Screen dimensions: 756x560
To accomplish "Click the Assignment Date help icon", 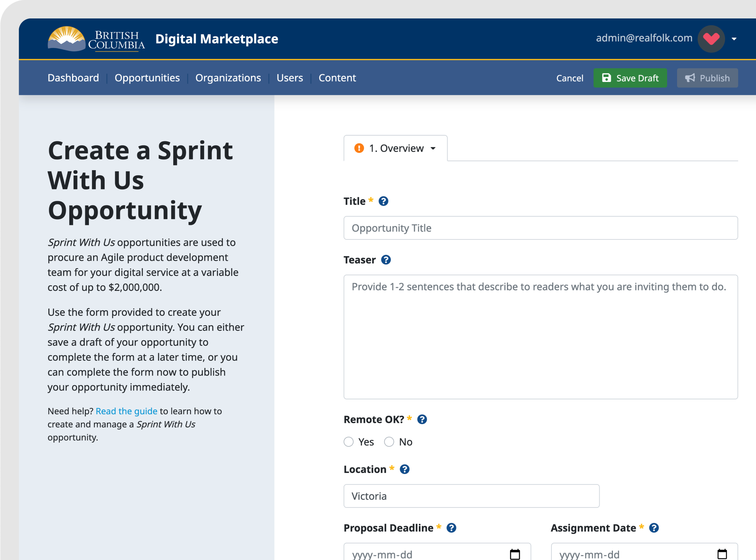I will click(654, 528).
